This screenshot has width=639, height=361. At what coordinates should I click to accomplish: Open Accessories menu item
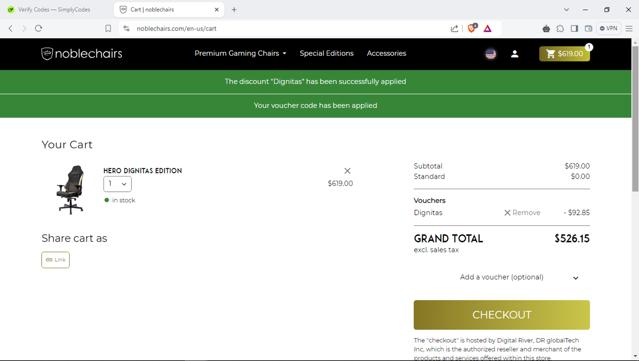386,53
